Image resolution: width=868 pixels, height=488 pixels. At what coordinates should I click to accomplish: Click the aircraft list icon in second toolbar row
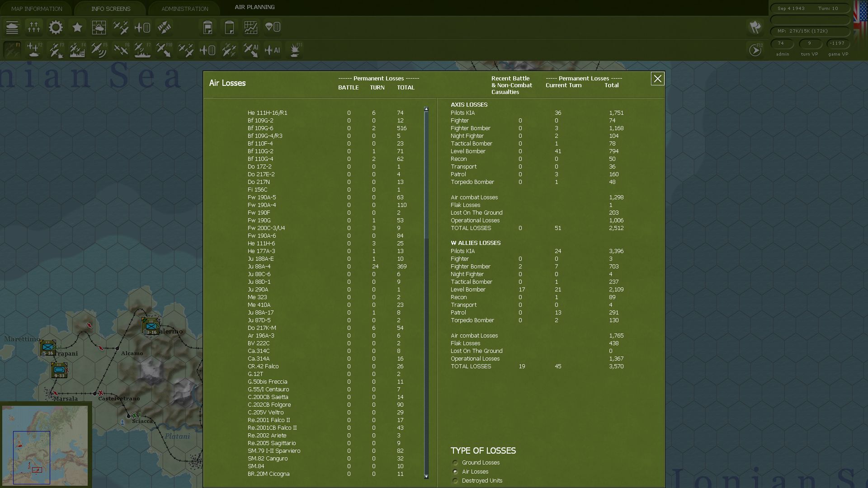point(208,50)
